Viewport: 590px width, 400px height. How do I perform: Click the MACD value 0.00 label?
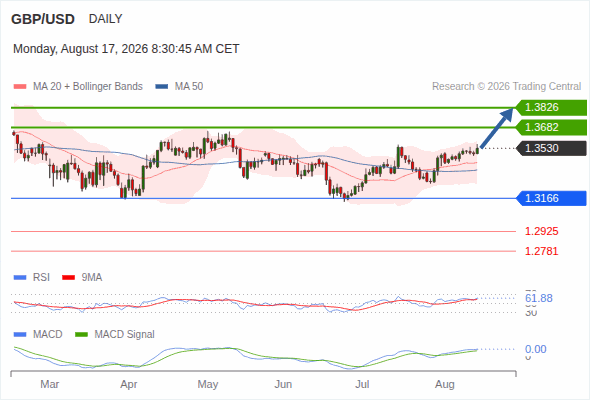[536, 349]
